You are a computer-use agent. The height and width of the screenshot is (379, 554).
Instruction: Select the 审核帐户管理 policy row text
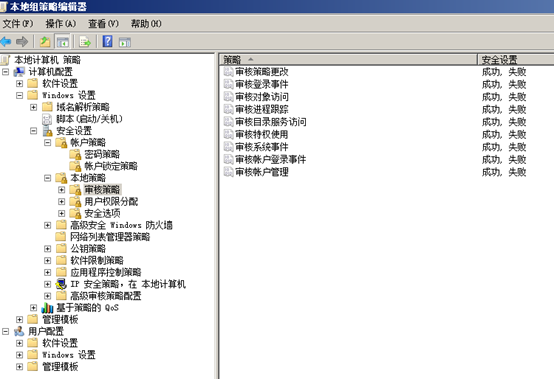coord(262,172)
